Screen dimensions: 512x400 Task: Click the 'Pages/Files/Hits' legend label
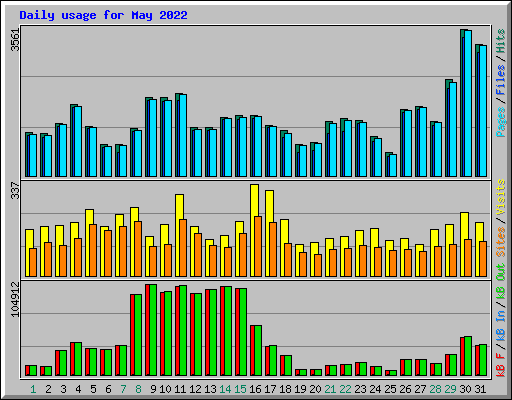click(x=501, y=83)
